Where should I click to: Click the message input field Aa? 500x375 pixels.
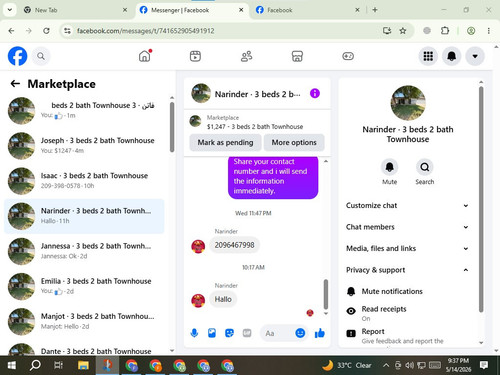click(277, 333)
